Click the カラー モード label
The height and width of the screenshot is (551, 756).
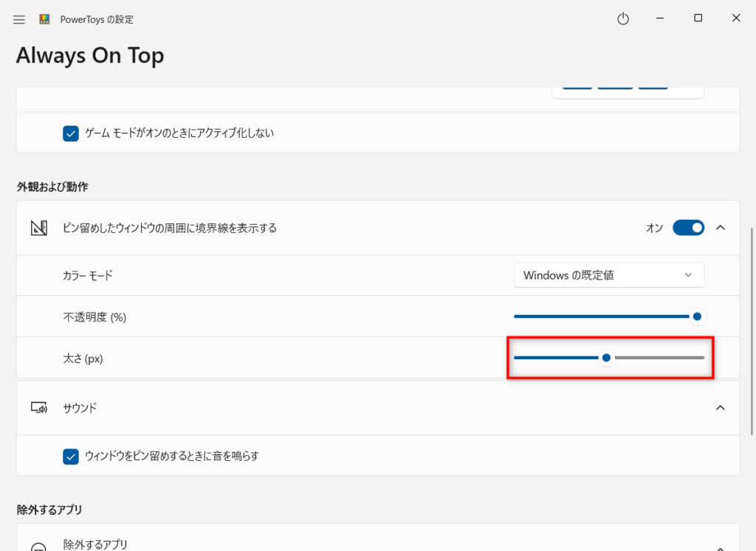(88, 276)
